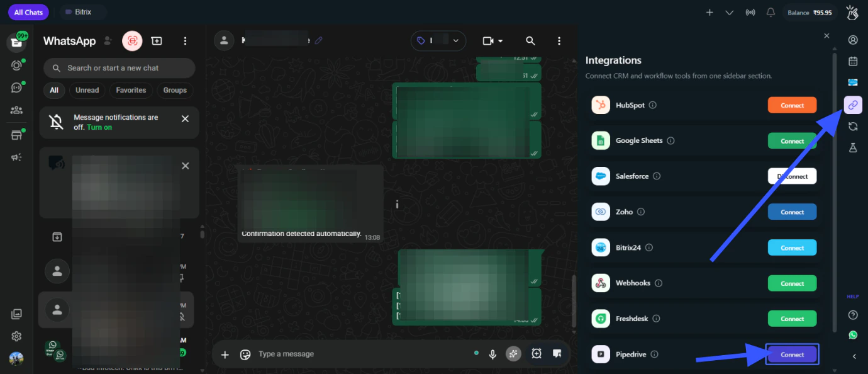
Task: Connect the Google Sheets integration
Action: click(x=792, y=141)
